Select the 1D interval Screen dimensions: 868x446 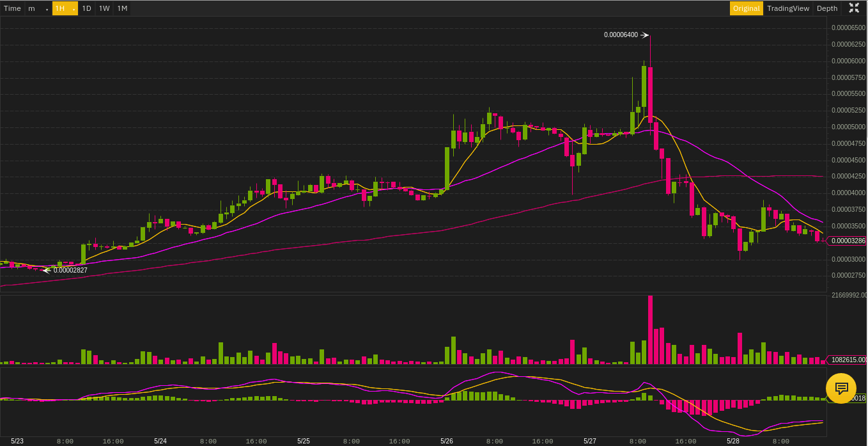pyautogui.click(x=86, y=8)
